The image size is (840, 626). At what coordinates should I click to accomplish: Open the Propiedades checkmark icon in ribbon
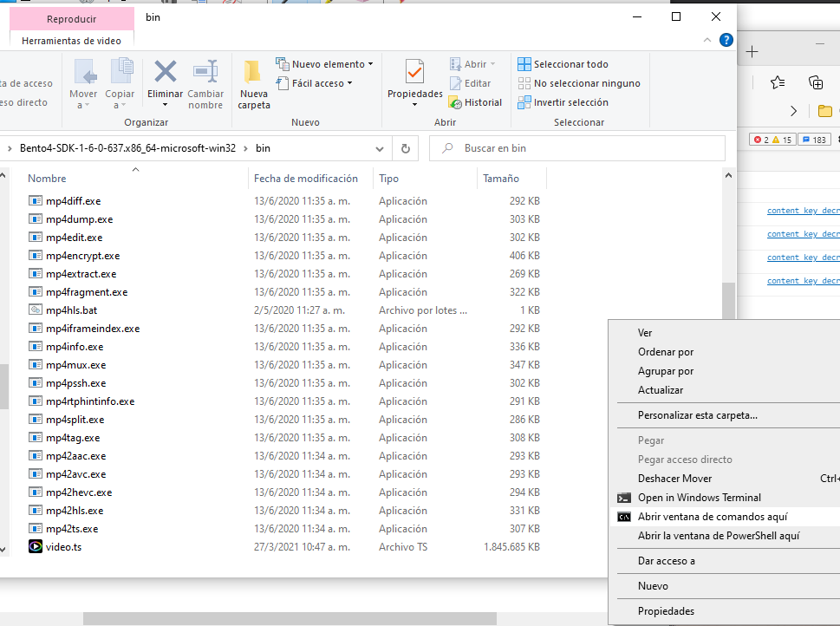click(x=414, y=72)
